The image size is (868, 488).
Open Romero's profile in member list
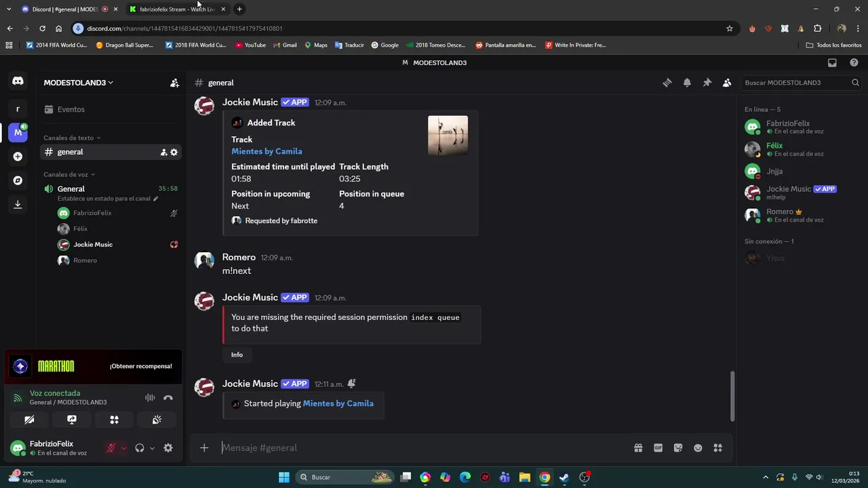coord(803,216)
